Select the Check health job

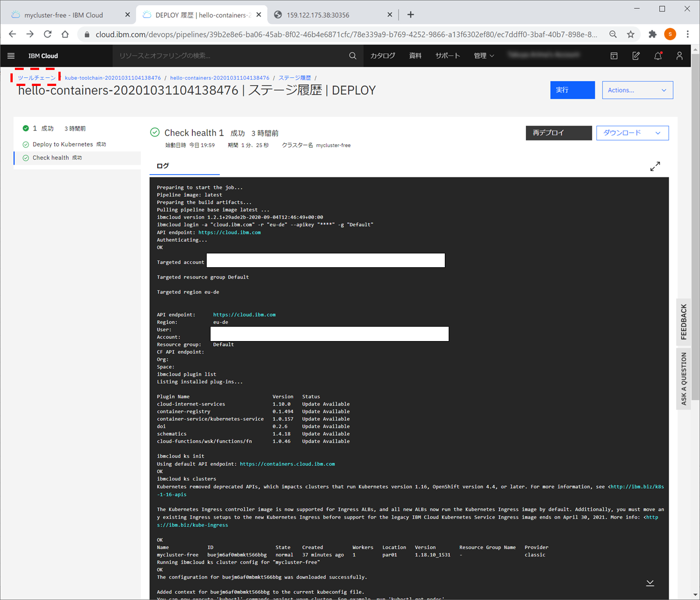pyautogui.click(x=77, y=158)
